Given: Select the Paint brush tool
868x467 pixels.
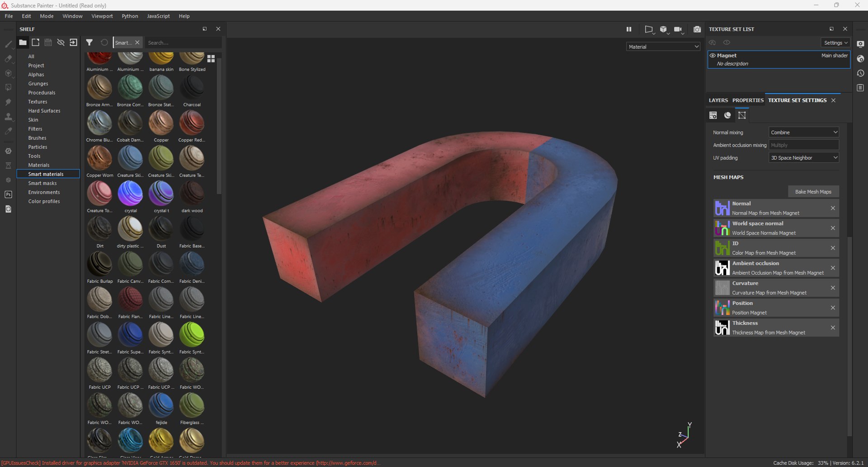Looking at the screenshot, I should point(8,44).
